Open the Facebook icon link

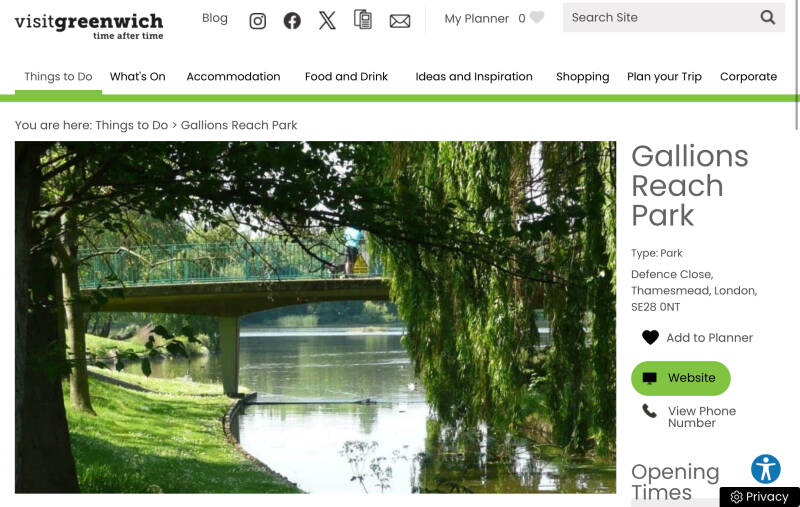point(292,21)
